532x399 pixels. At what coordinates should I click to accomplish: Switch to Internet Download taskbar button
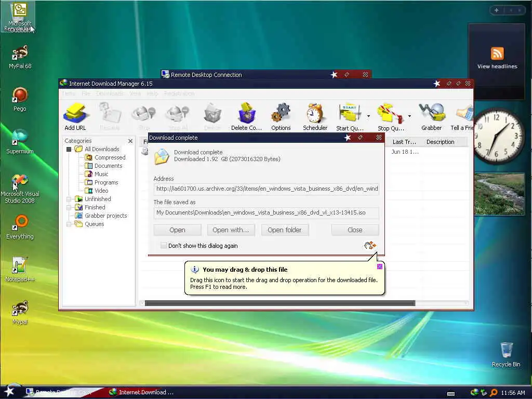[142, 392]
